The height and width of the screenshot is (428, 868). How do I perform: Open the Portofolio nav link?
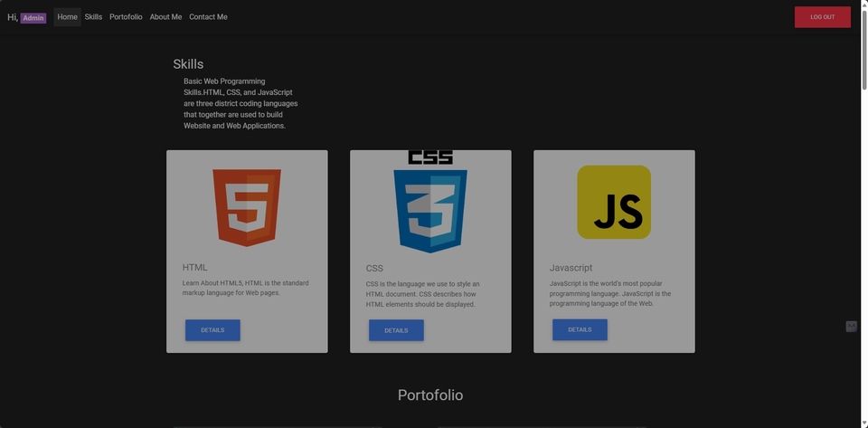126,17
